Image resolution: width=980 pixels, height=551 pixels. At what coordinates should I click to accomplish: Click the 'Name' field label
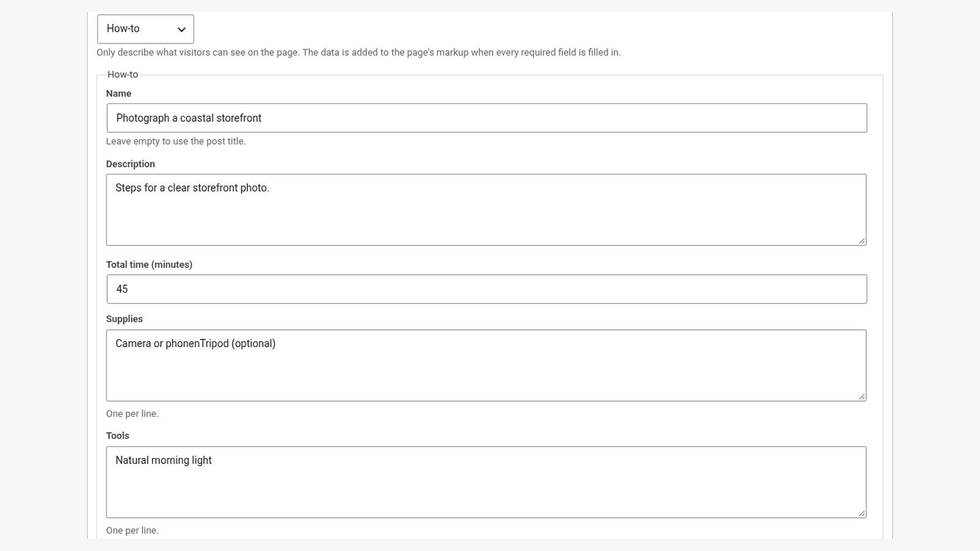119,94
